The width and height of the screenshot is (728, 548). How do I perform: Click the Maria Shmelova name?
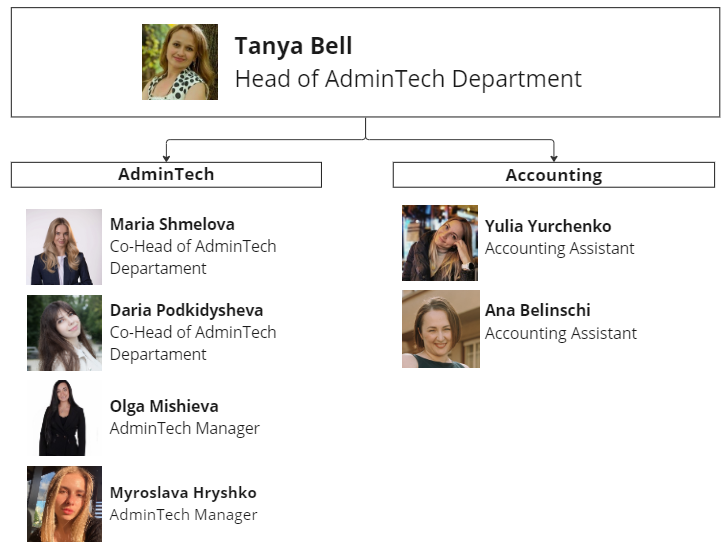click(172, 224)
